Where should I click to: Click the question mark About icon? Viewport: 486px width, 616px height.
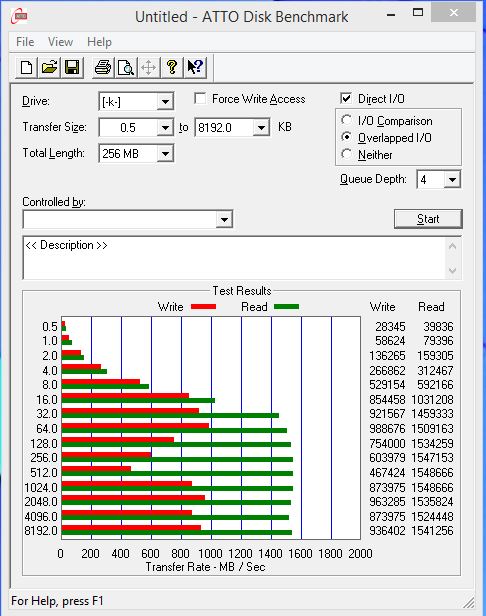(172, 67)
